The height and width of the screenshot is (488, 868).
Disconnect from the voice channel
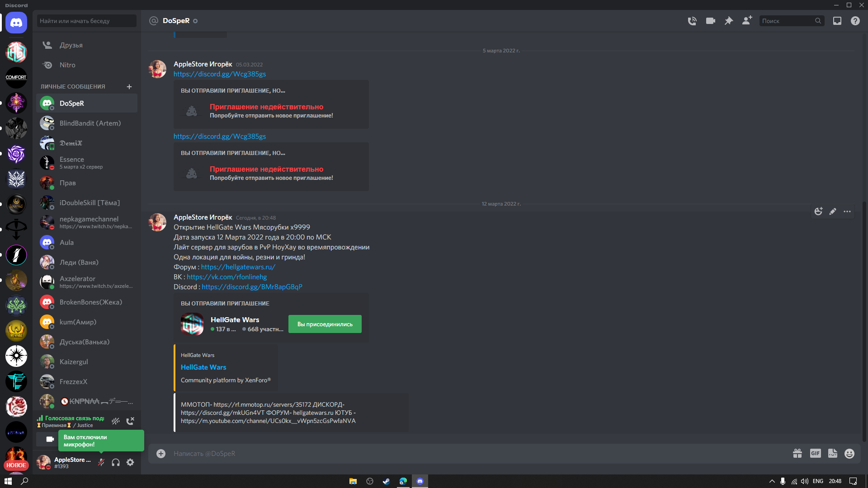130,421
